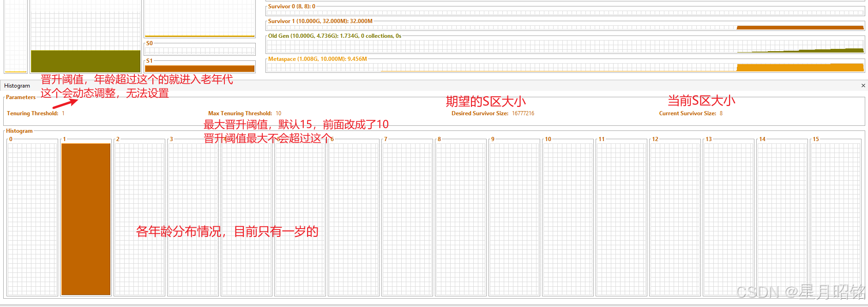The image size is (868, 307).
Task: Click the Survivor 1 graph row
Action: click(565, 27)
